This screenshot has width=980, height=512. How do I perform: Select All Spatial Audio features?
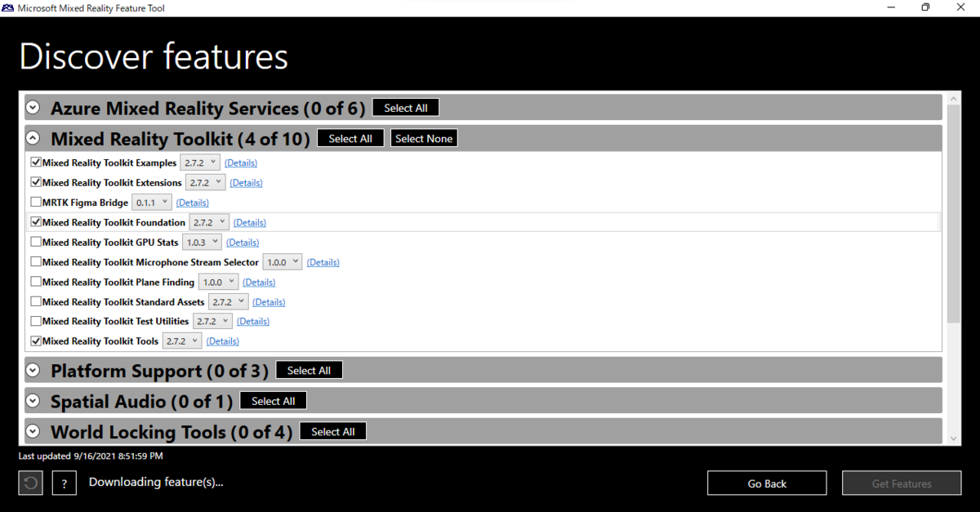coord(274,401)
